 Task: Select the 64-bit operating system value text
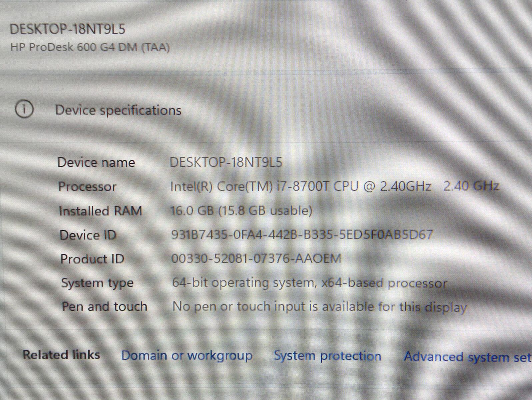pyautogui.click(x=309, y=283)
